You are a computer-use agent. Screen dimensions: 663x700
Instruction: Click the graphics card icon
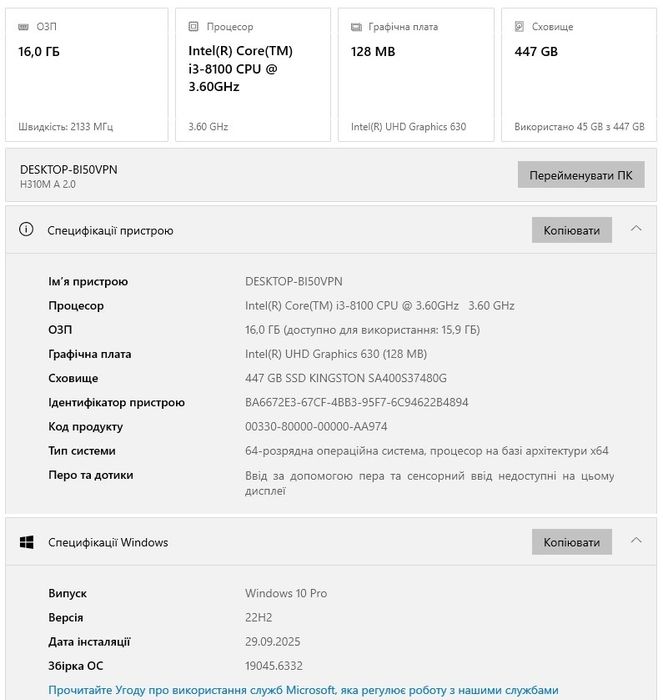357,27
